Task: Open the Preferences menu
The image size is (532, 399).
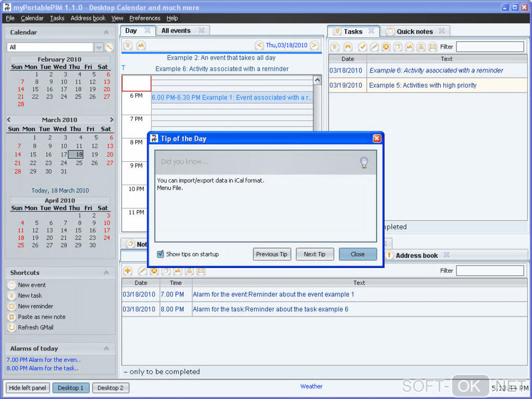Action: 145,18
